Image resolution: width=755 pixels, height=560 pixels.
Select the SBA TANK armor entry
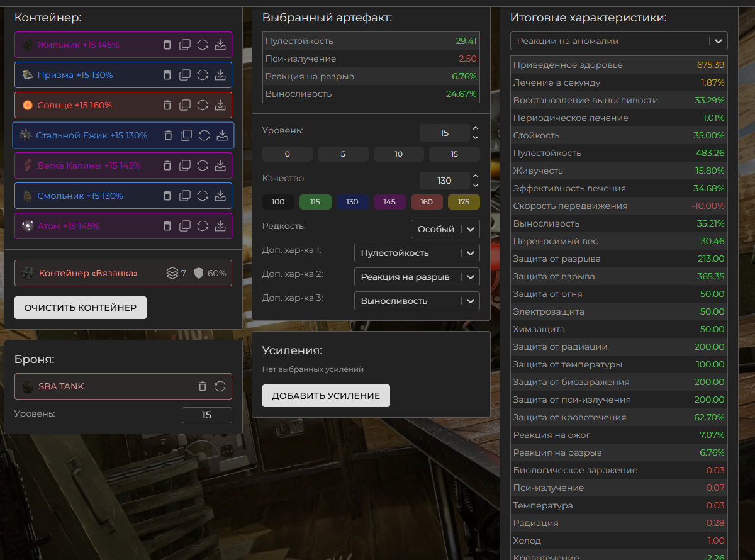(123, 386)
